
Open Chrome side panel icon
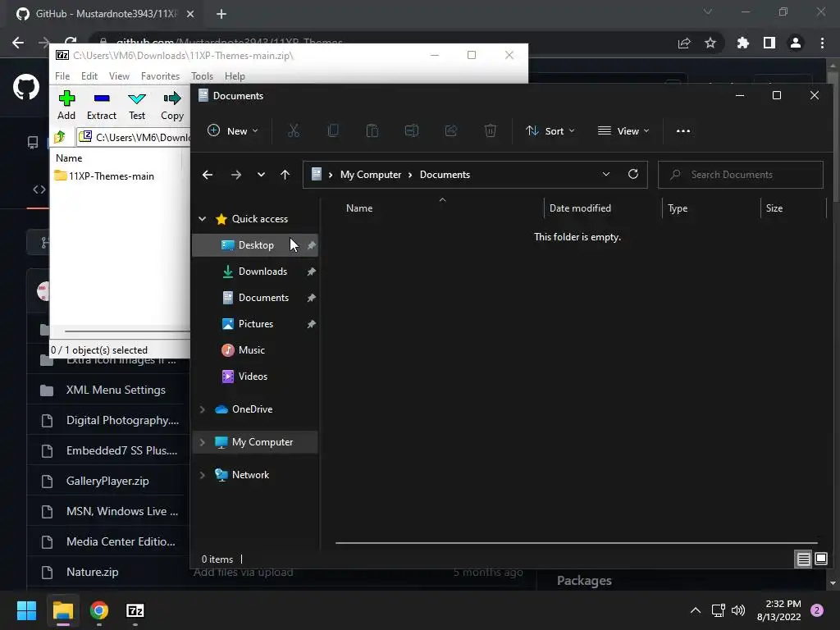pos(769,43)
